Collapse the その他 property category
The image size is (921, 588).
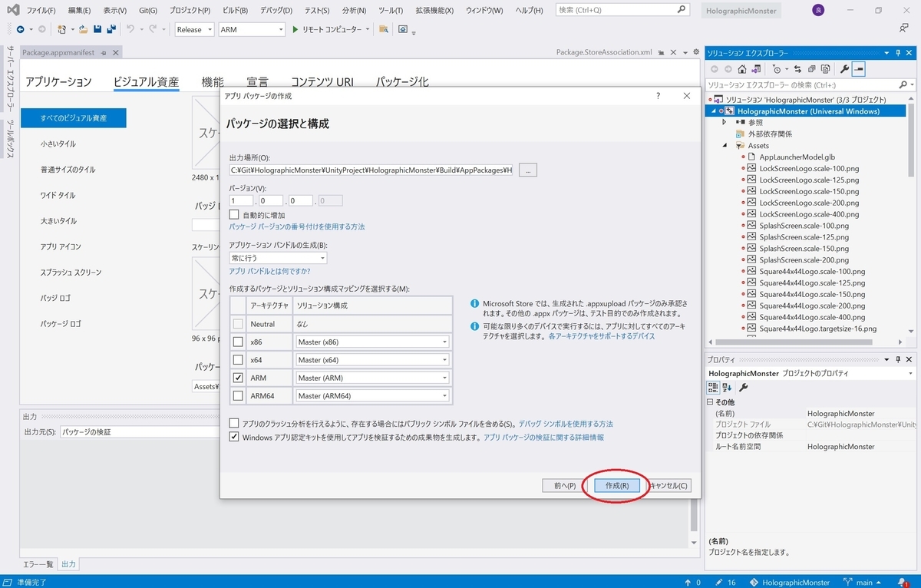711,402
